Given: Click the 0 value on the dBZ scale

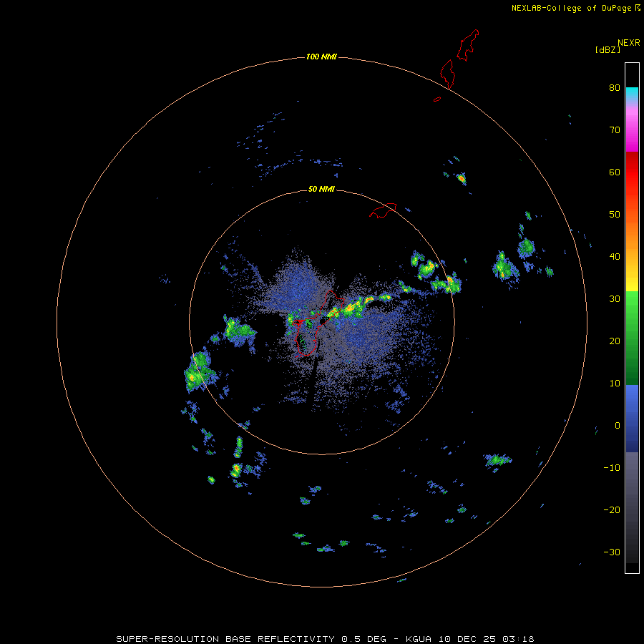Looking at the screenshot, I should click(x=618, y=426).
